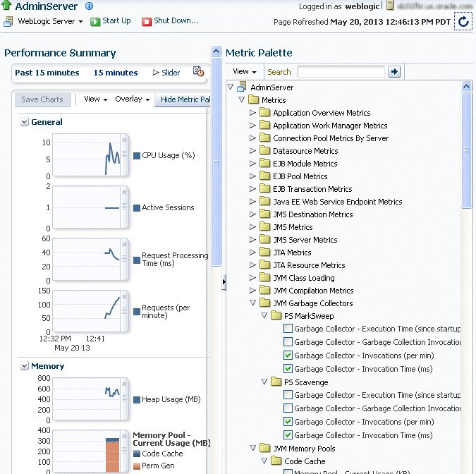
Task: Open the Overlay menu
Action: tap(133, 99)
